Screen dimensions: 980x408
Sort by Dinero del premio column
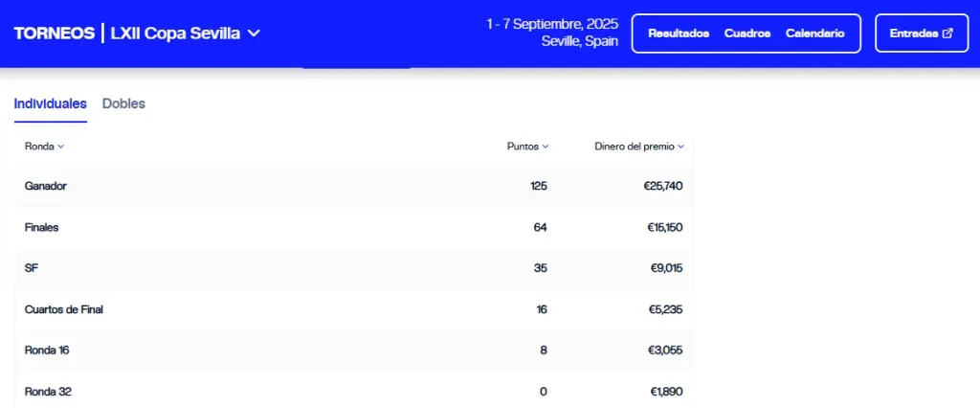tap(680, 147)
